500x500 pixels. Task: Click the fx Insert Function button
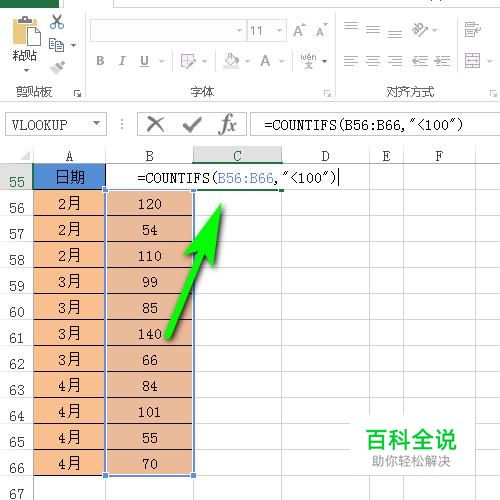228,124
